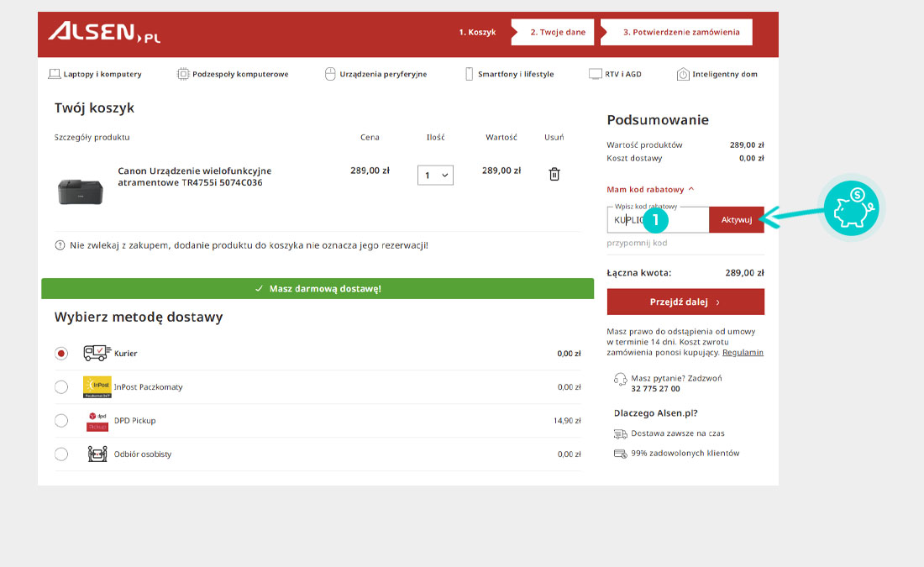
Task: Click the phone number 32 775 27 00
Action: (x=655, y=389)
